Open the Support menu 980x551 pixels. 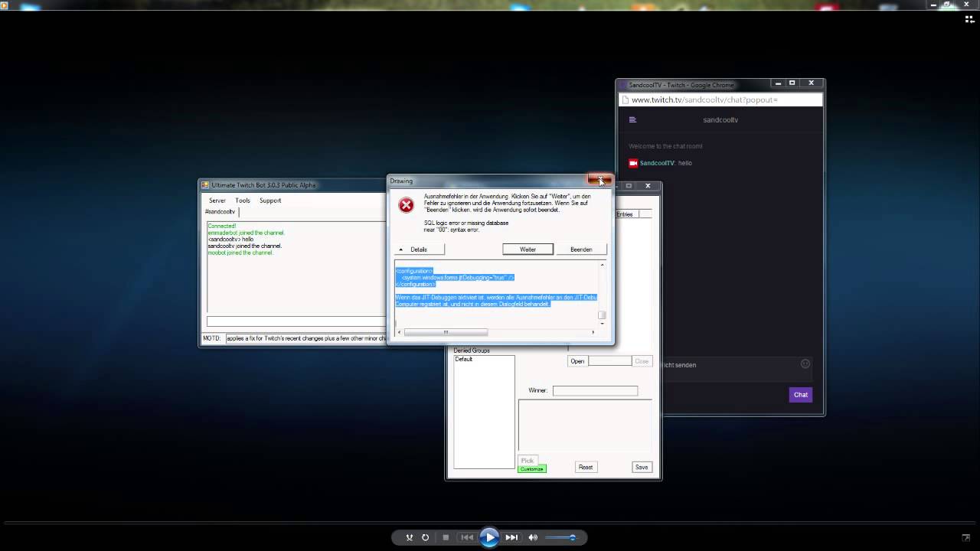click(x=270, y=201)
